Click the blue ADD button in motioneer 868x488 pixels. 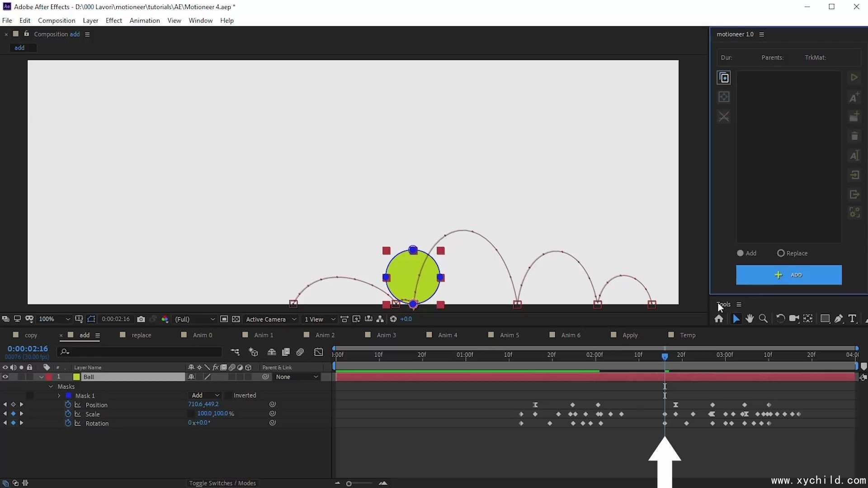tap(788, 275)
